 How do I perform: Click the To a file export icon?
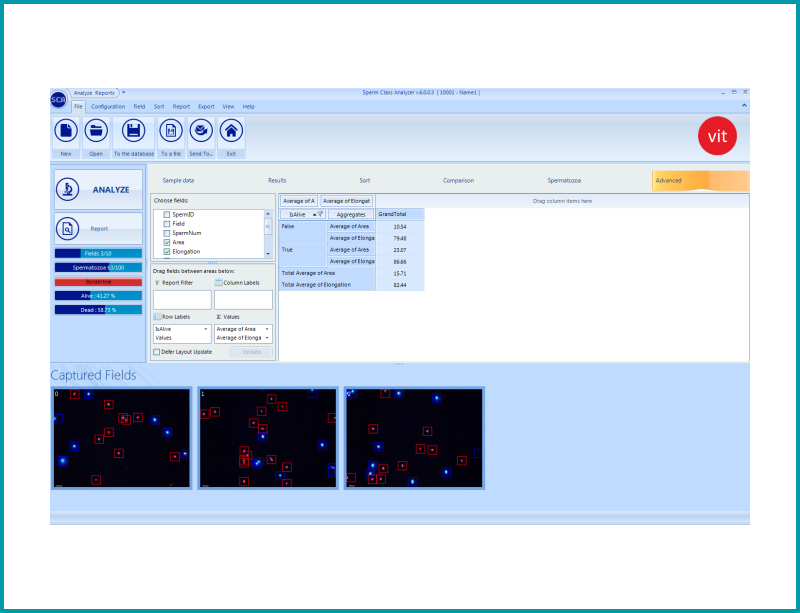[x=171, y=131]
